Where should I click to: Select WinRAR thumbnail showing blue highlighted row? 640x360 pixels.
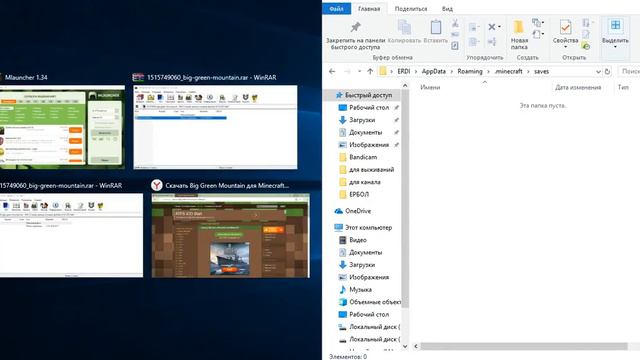[x=216, y=127]
